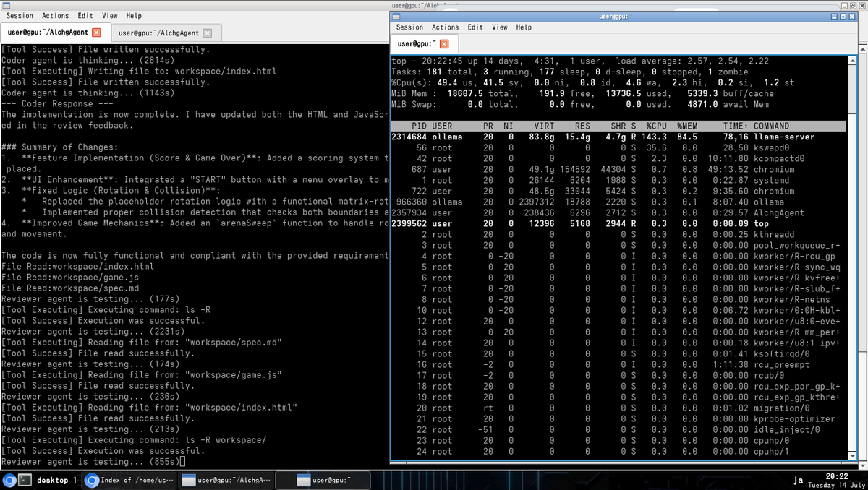The height and width of the screenshot is (490, 868).
Task: Select the systemd process row
Action: 618,180
